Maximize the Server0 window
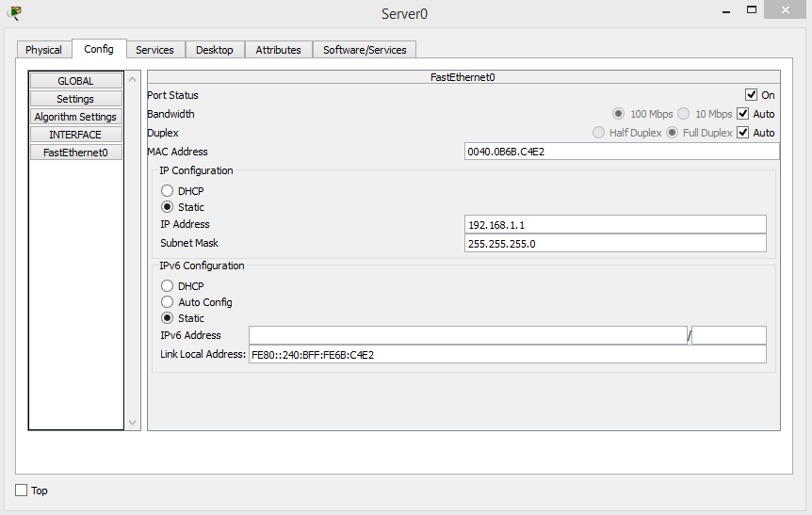This screenshot has height=515, width=812. tap(752, 9)
